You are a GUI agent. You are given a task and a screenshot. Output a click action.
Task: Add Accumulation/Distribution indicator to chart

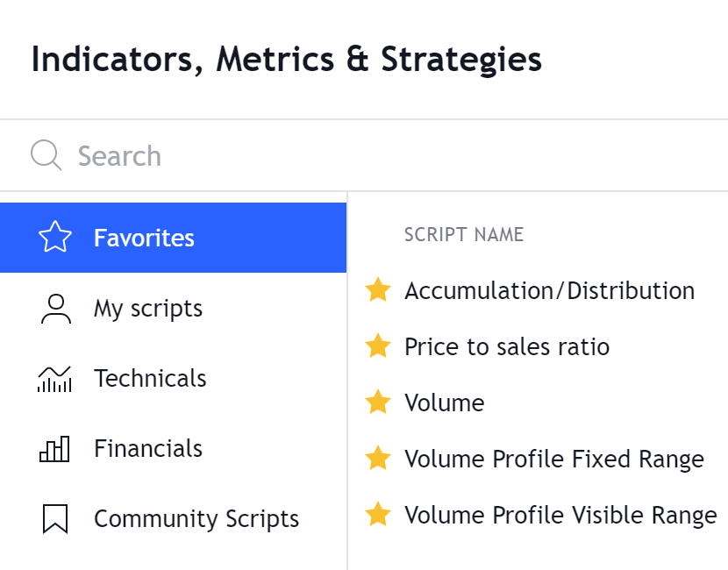(549, 290)
